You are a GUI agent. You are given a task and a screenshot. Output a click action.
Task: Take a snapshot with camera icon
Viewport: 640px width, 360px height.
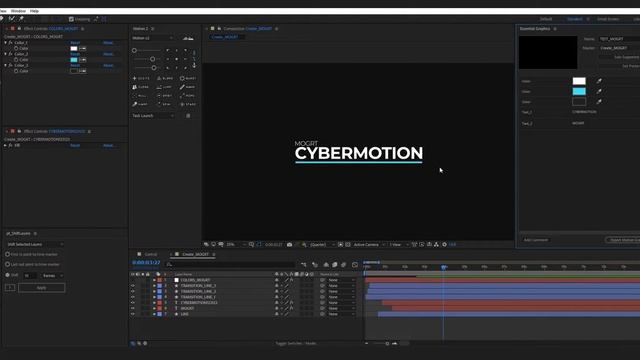pos(289,244)
